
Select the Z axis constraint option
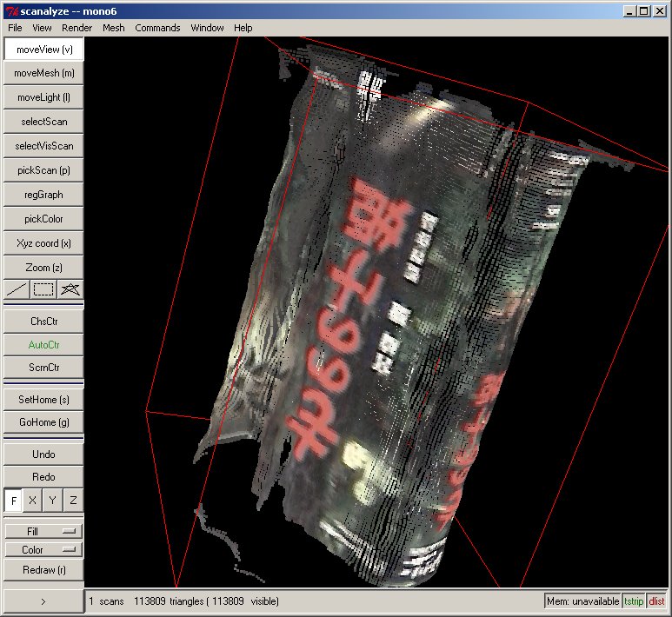tap(73, 501)
